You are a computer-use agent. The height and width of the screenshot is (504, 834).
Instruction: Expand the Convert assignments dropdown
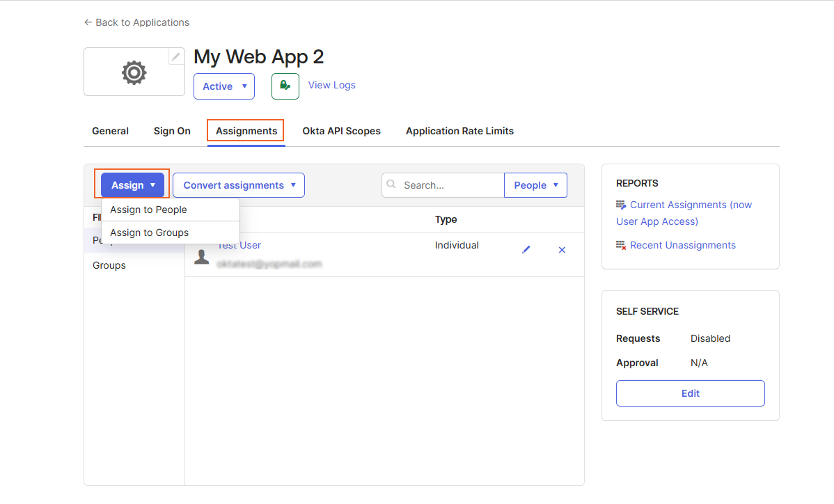238,185
